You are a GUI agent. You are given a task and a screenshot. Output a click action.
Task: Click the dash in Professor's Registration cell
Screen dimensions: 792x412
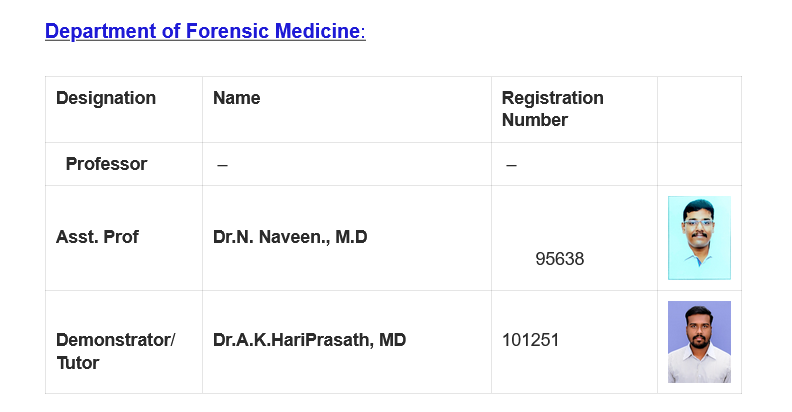pos(511,165)
